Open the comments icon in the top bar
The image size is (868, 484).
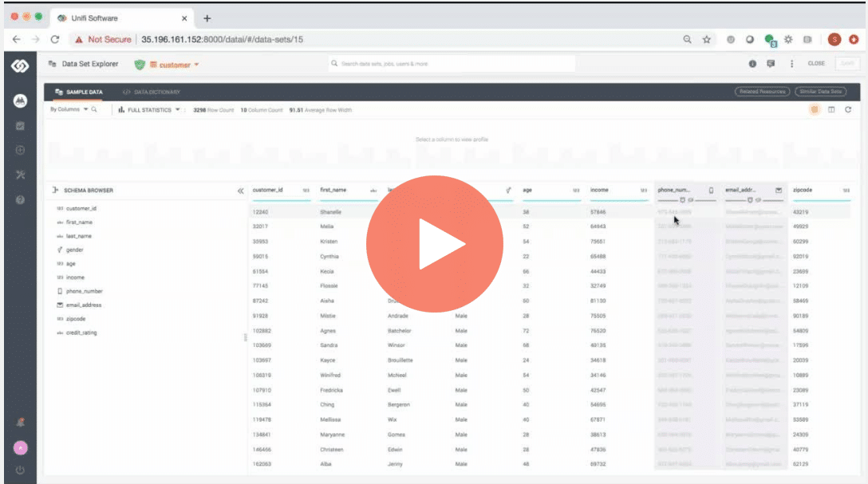(770, 63)
